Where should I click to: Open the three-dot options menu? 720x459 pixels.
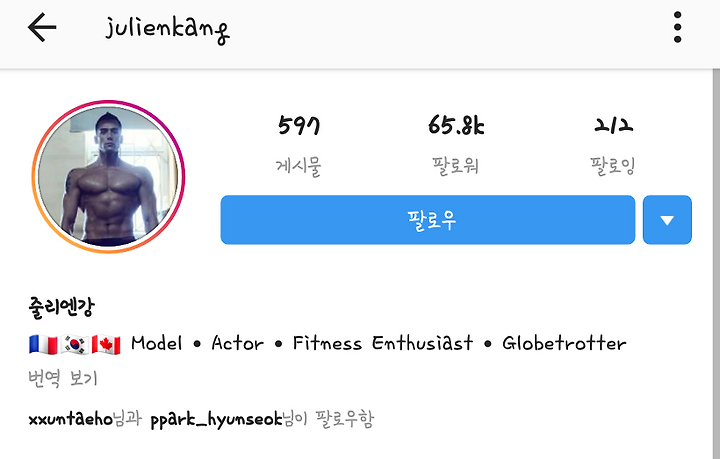(x=677, y=28)
